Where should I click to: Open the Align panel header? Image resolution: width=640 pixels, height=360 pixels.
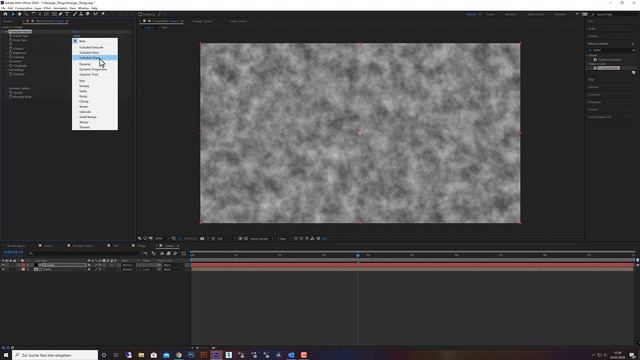pos(591,80)
